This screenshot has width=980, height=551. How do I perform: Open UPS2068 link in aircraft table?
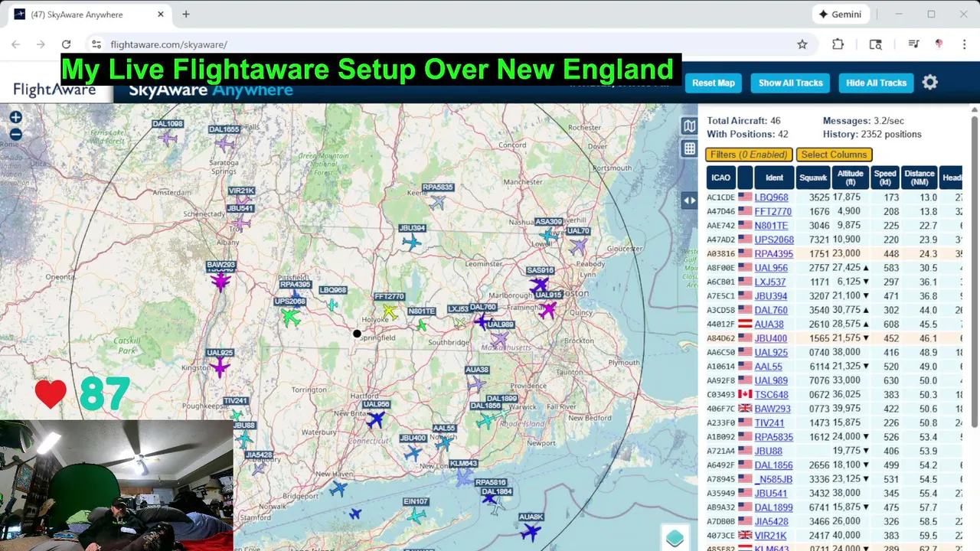click(x=774, y=240)
